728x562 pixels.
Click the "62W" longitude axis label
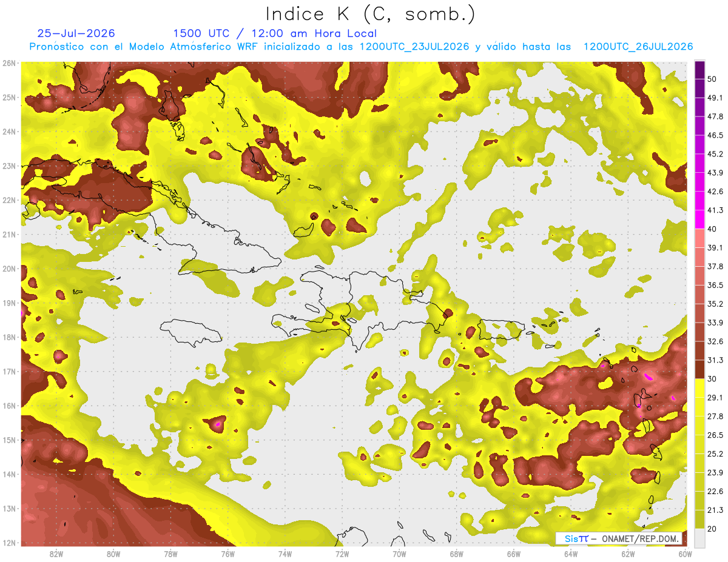(x=628, y=554)
